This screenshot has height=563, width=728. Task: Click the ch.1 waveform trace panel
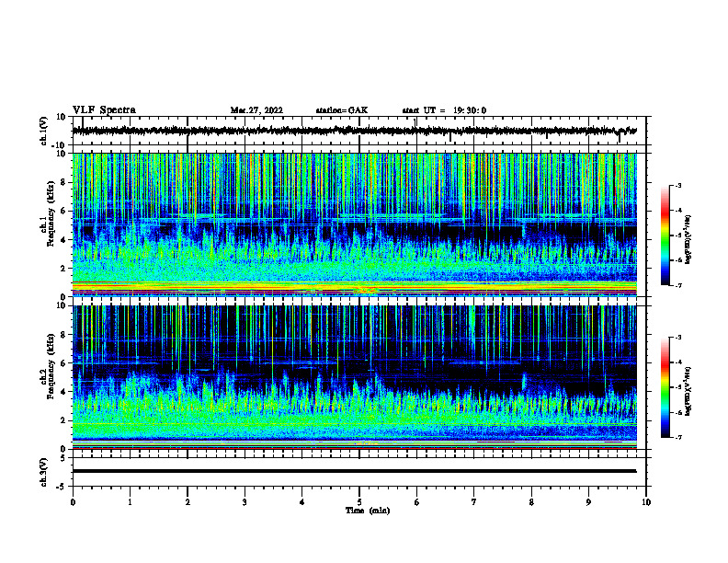tap(359, 131)
